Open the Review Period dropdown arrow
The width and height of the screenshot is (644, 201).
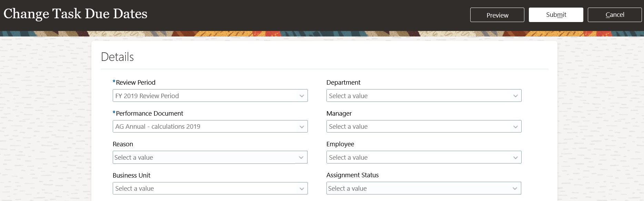pyautogui.click(x=302, y=96)
